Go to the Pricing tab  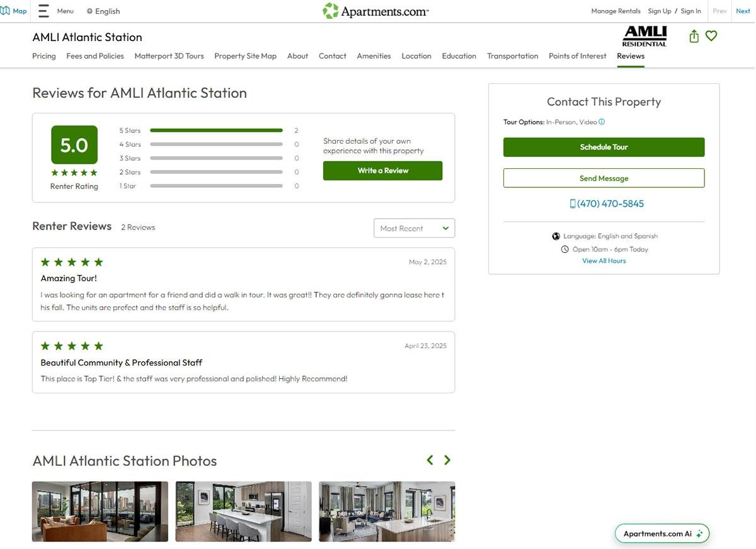44,56
